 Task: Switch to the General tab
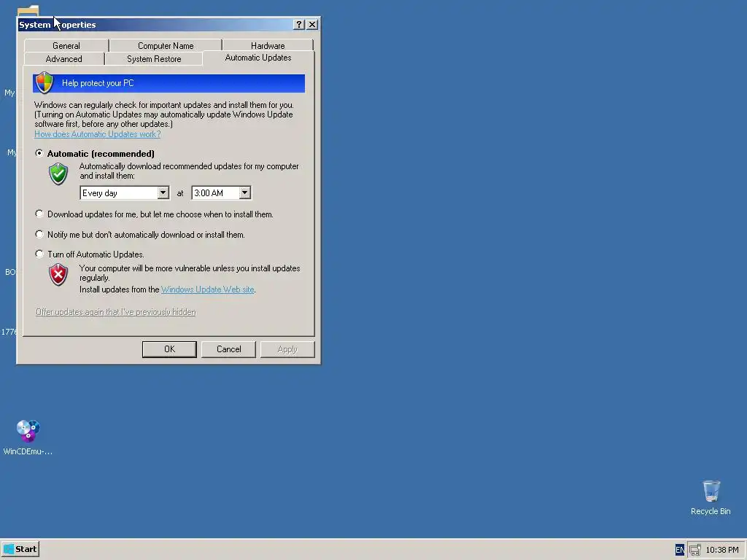(x=66, y=46)
